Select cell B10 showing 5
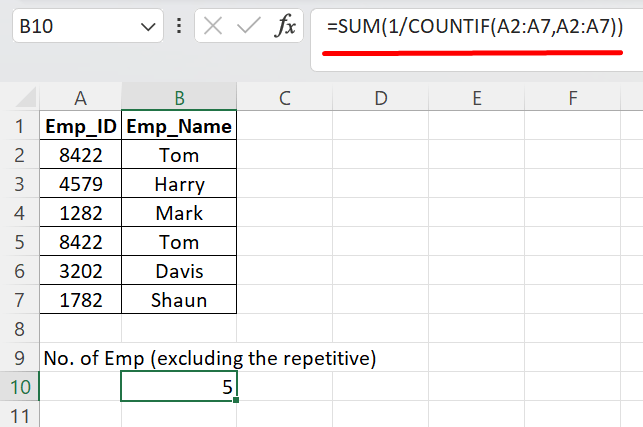This screenshot has width=643, height=427. coord(179,386)
